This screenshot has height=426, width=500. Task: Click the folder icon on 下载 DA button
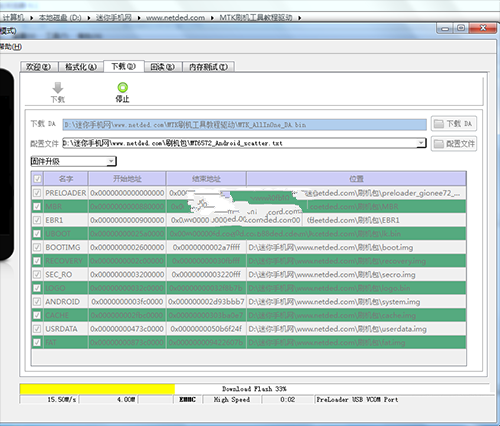438,124
